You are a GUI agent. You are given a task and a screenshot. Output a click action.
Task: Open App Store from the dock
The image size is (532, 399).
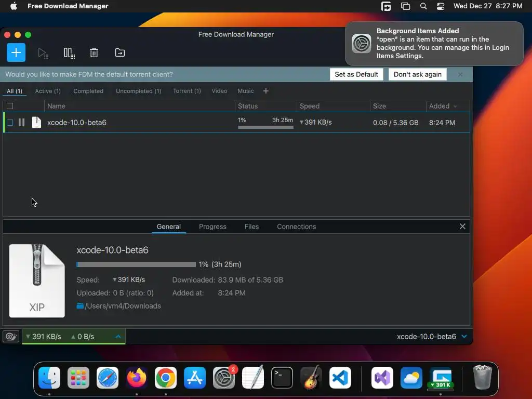[x=195, y=378]
